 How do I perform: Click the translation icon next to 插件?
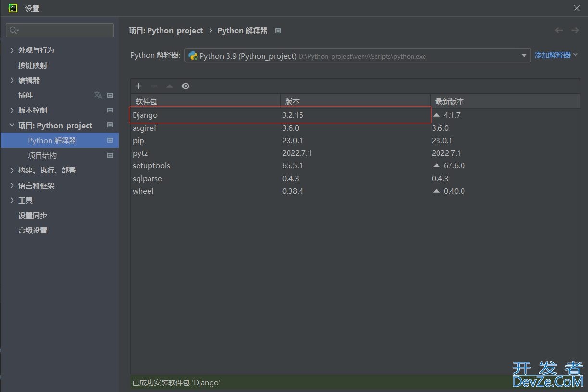(x=98, y=95)
